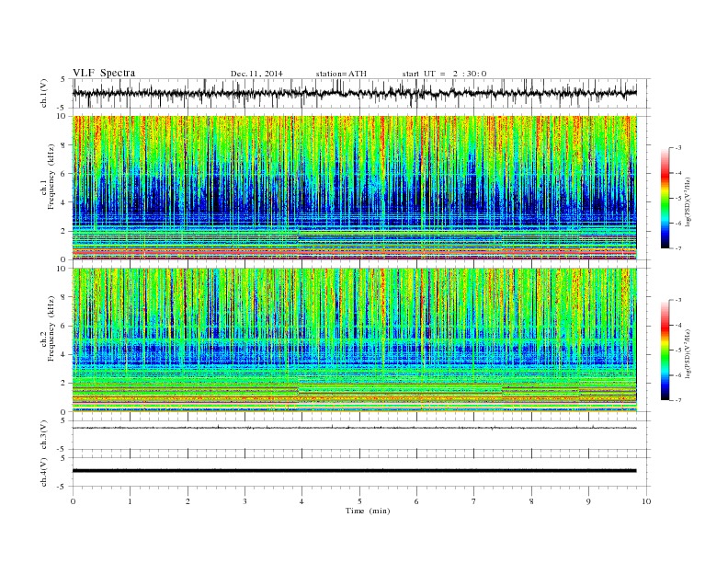Select the date text "Dec. 11, 2014"
Image resolution: width=728 pixels, height=563 pixels.
[256, 74]
